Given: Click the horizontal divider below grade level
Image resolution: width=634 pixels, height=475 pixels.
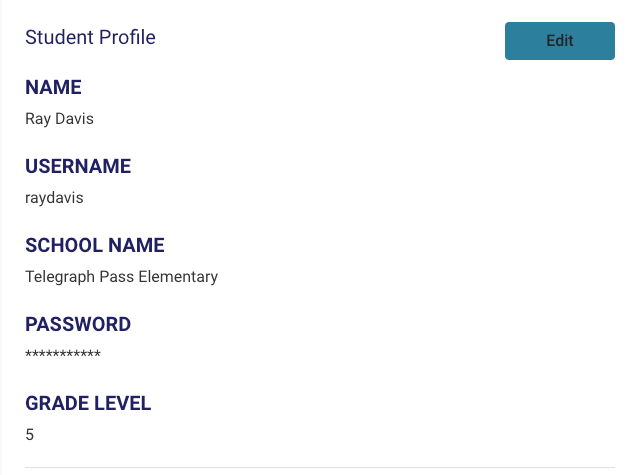Looking at the screenshot, I should [x=319, y=467].
